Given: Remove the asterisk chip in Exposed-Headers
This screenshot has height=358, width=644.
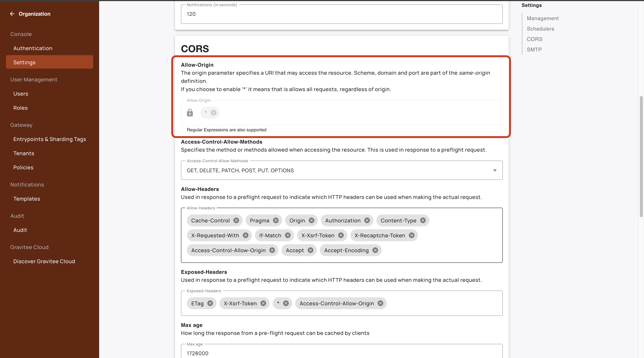Looking at the screenshot, I should [x=286, y=303].
